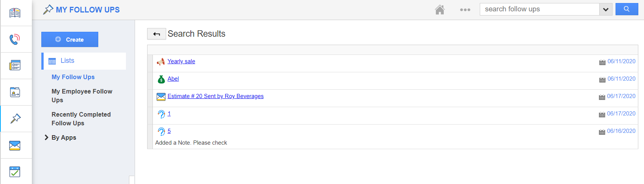Click the home icon in header

pos(440,9)
